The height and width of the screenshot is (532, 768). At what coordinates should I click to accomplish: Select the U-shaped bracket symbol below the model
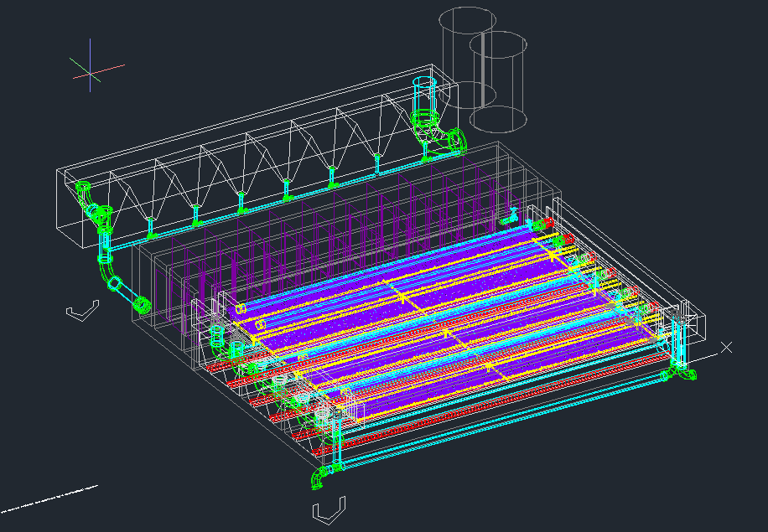tap(330, 510)
